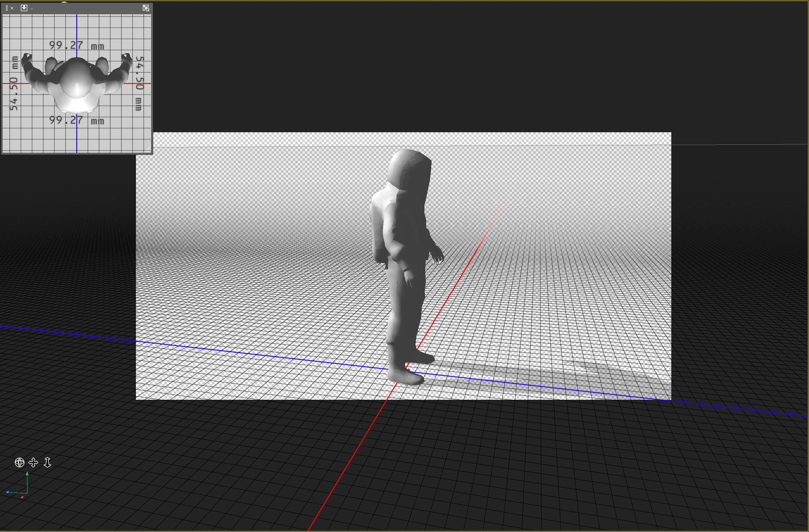This screenshot has height=532, width=809.
Task: Click the dolly zoom vertical arrow icon
Action: pyautogui.click(x=47, y=462)
